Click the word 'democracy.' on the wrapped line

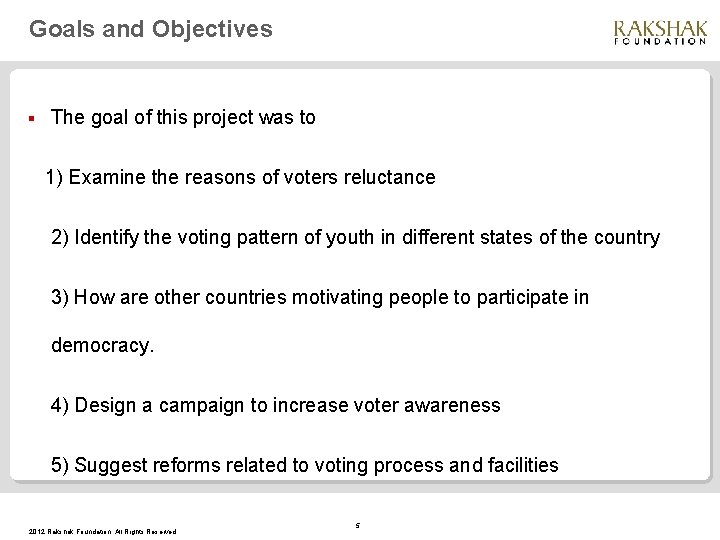102,345
